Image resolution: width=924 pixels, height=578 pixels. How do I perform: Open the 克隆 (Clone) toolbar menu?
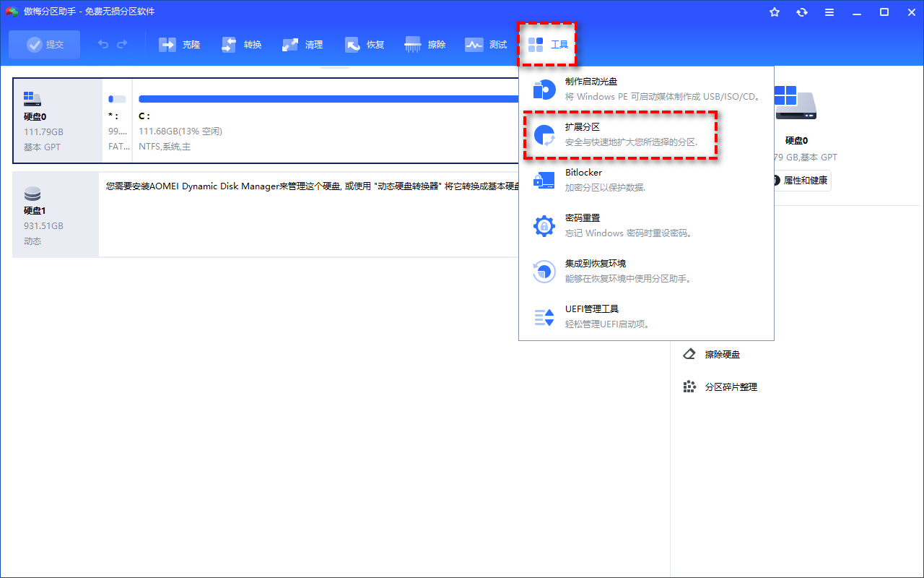(180, 45)
